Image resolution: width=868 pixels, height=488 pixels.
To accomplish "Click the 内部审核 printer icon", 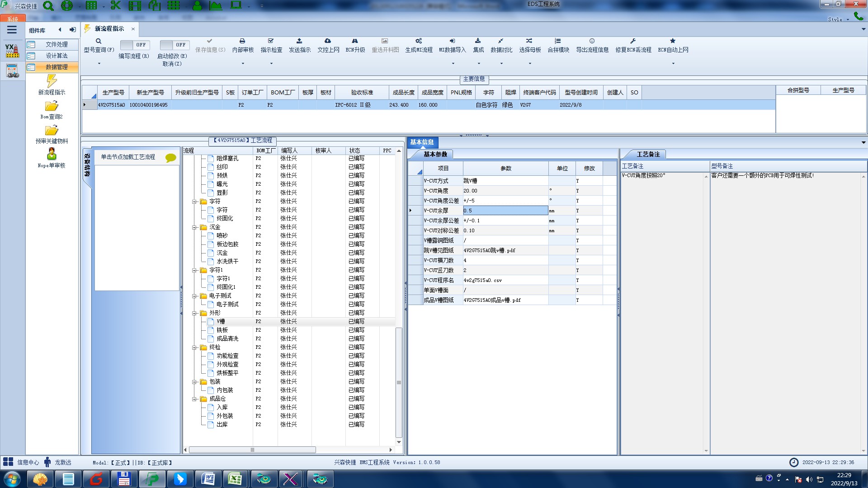I will [x=242, y=41].
